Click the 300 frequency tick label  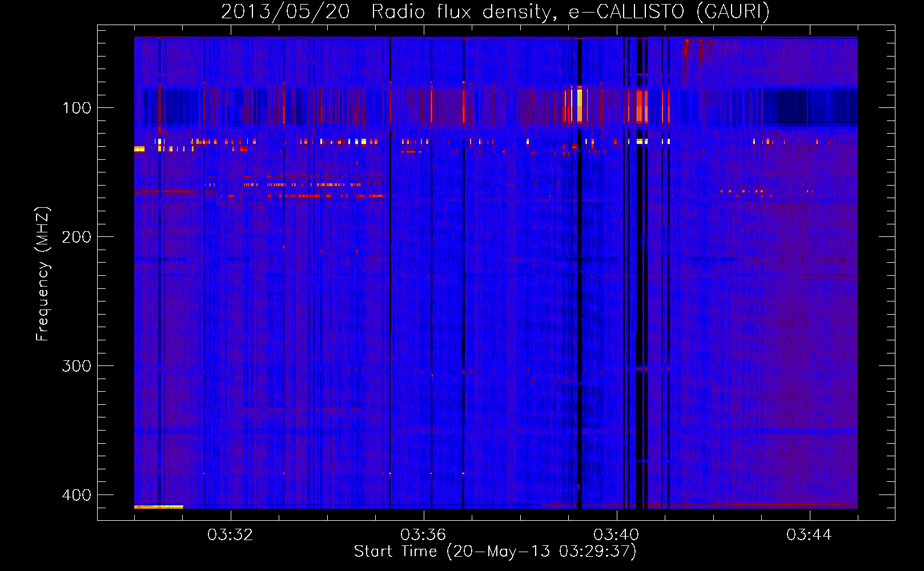(77, 366)
